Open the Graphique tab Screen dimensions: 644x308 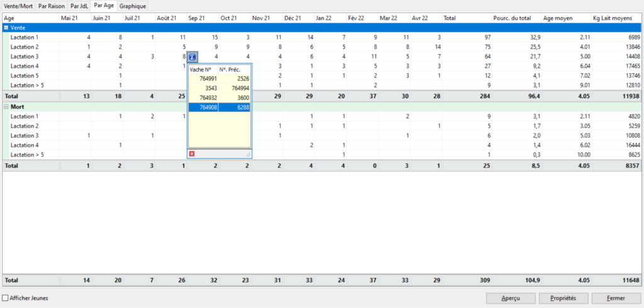pos(133,6)
